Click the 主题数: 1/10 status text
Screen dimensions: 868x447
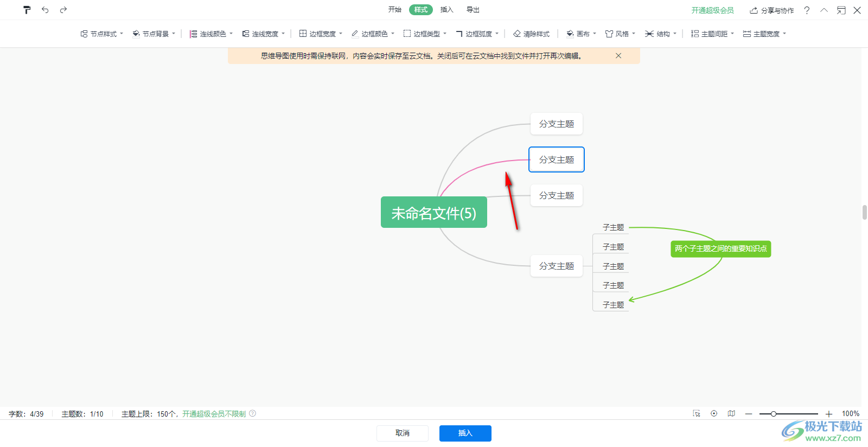82,414
